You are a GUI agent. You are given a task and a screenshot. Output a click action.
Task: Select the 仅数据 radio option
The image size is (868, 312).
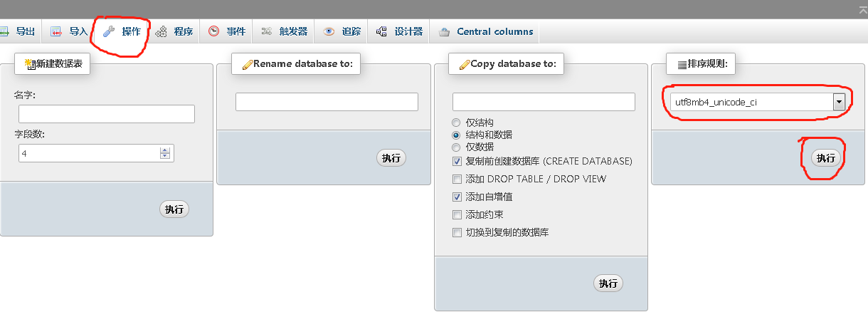point(456,147)
